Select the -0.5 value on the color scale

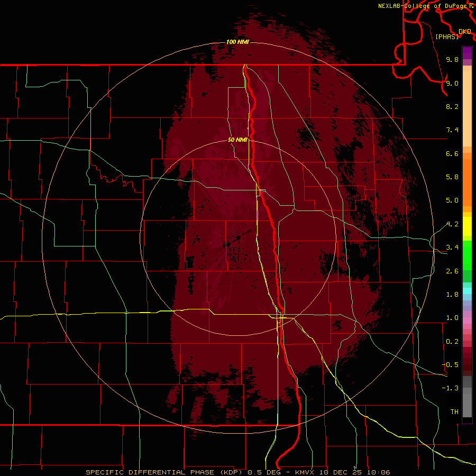click(x=450, y=365)
